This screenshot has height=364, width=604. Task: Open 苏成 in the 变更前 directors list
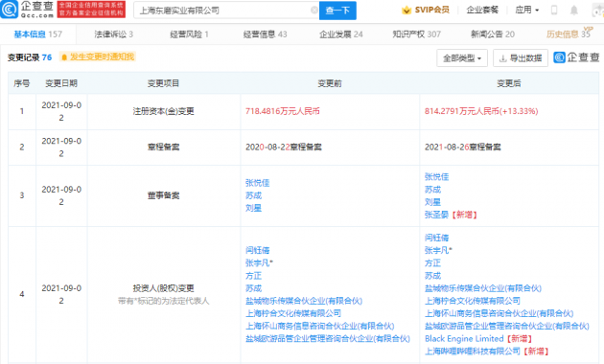(x=253, y=195)
